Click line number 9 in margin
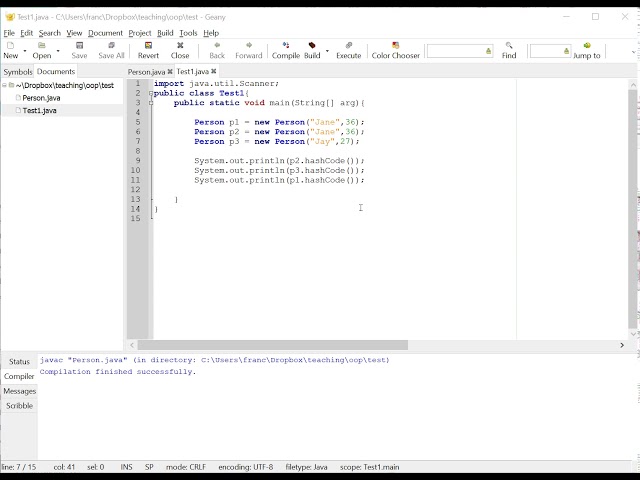 138,160
